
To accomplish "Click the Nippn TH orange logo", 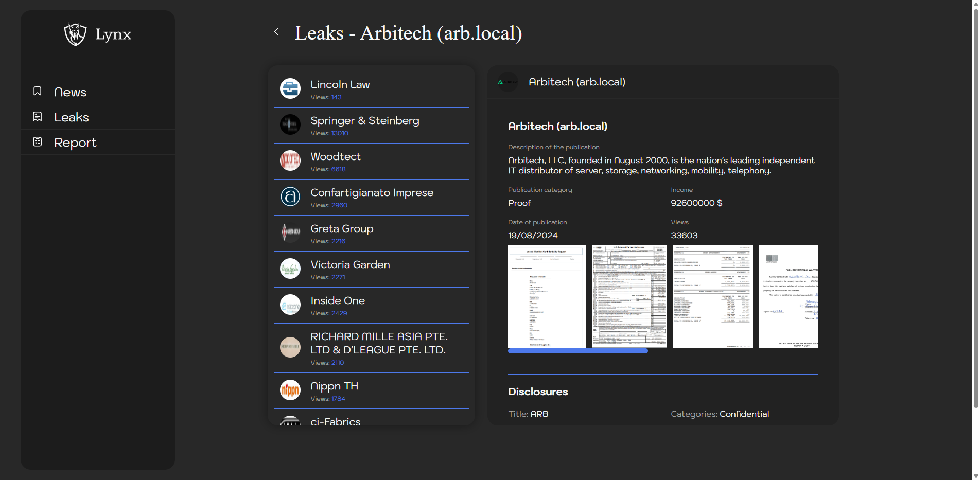I will point(290,390).
